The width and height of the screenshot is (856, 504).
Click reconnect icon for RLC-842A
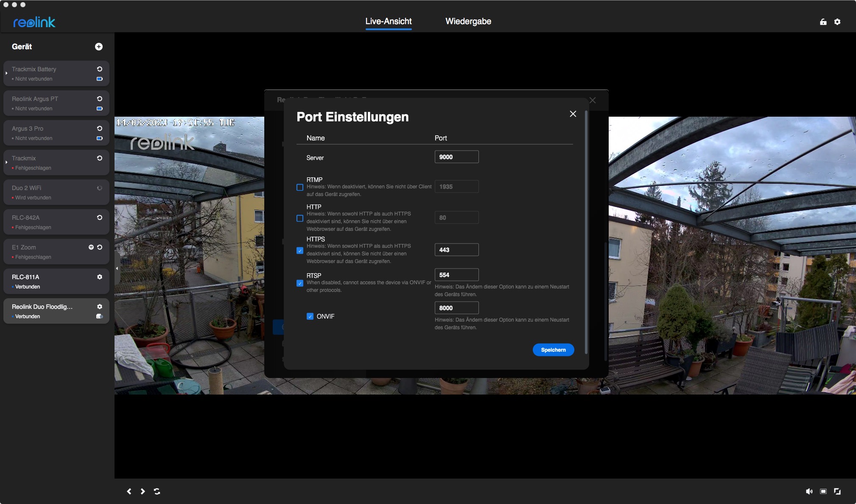click(x=100, y=218)
